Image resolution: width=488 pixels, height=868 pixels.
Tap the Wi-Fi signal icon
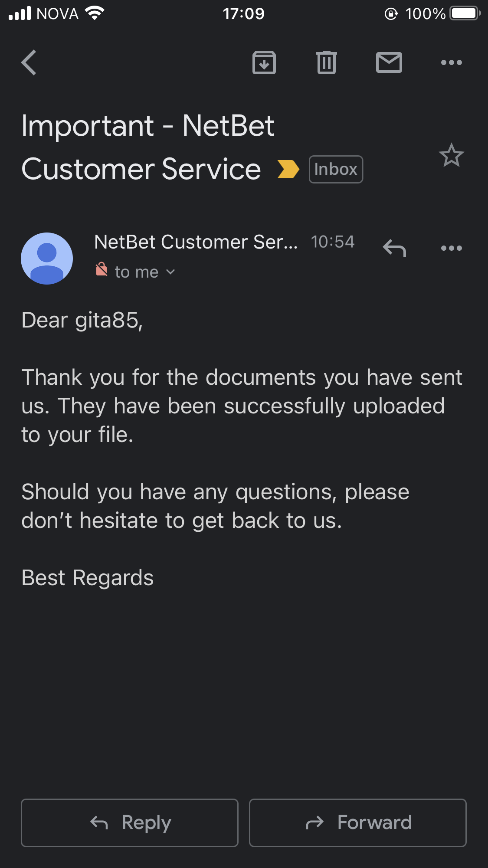pyautogui.click(x=94, y=13)
